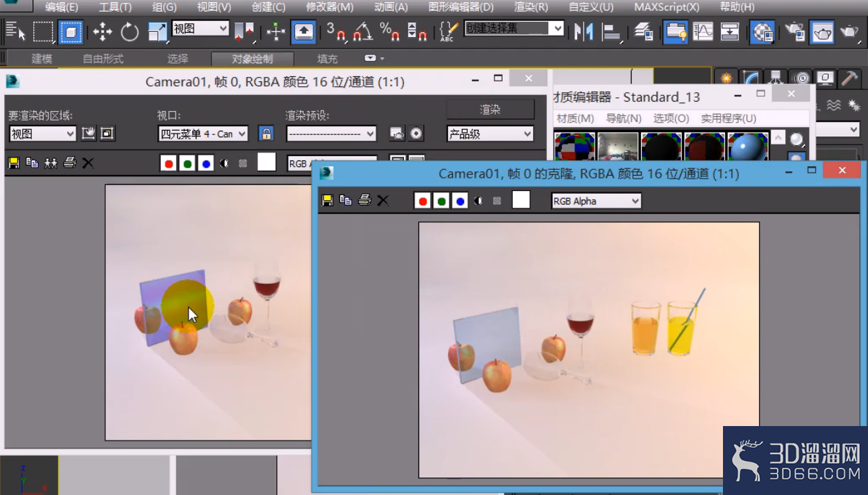868x495 pixels.
Task: Click Auto Region Selected icon
Action: tap(107, 133)
